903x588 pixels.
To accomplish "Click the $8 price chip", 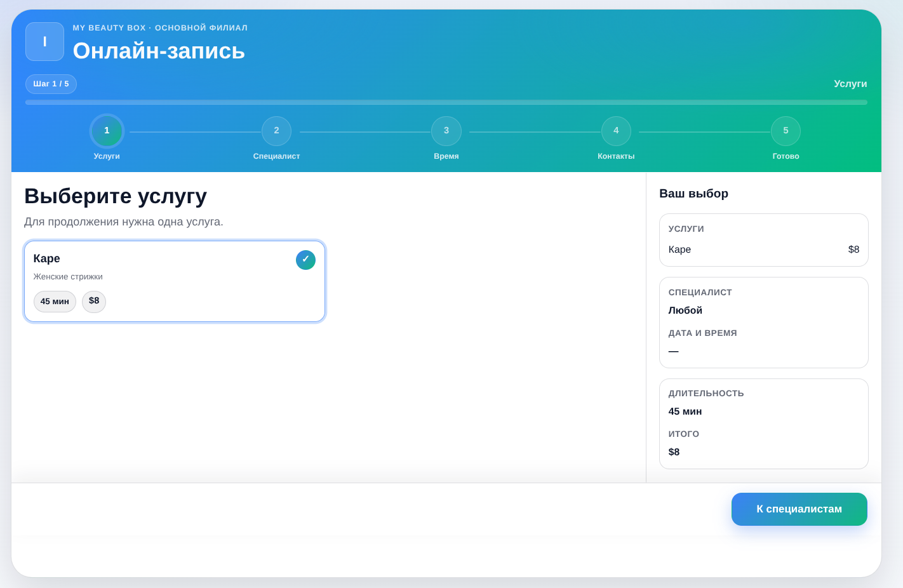I will 94,301.
